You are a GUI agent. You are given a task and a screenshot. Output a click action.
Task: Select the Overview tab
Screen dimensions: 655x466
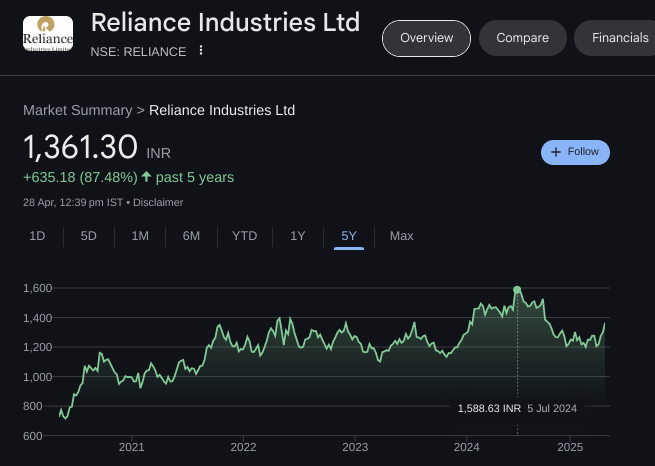(x=426, y=38)
